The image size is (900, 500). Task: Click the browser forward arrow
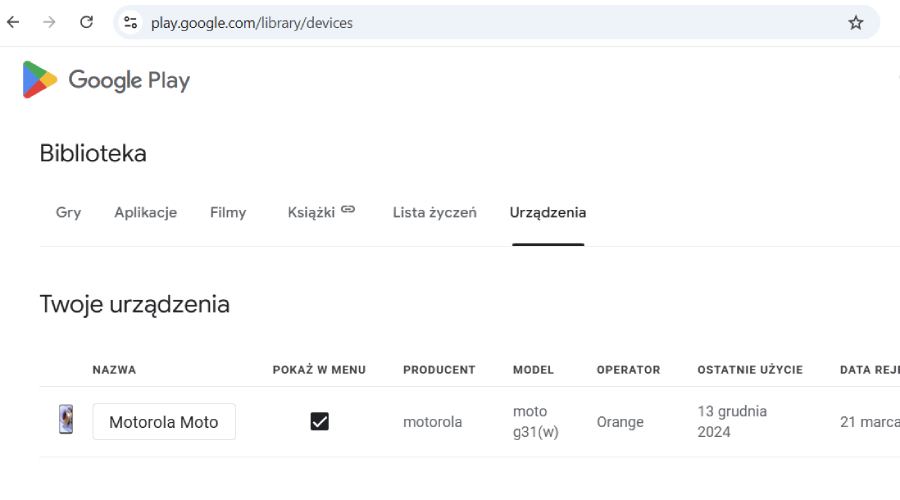click(x=49, y=22)
